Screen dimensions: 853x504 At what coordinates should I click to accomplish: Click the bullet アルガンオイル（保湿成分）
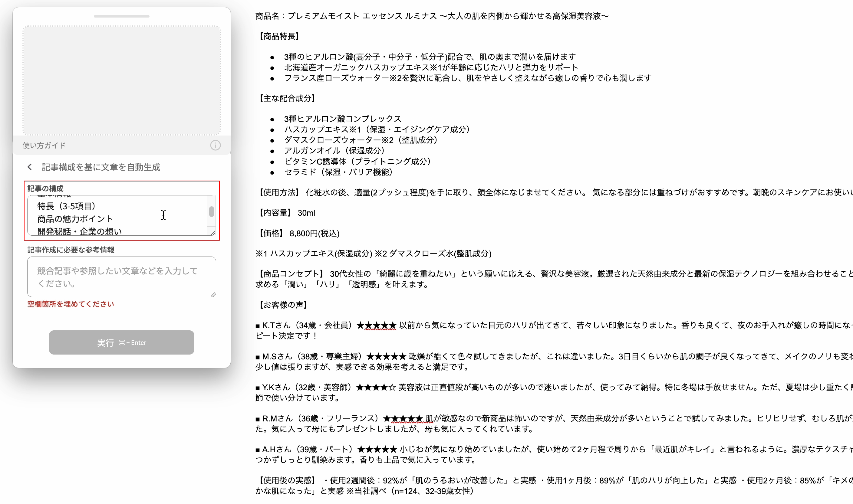click(x=334, y=150)
